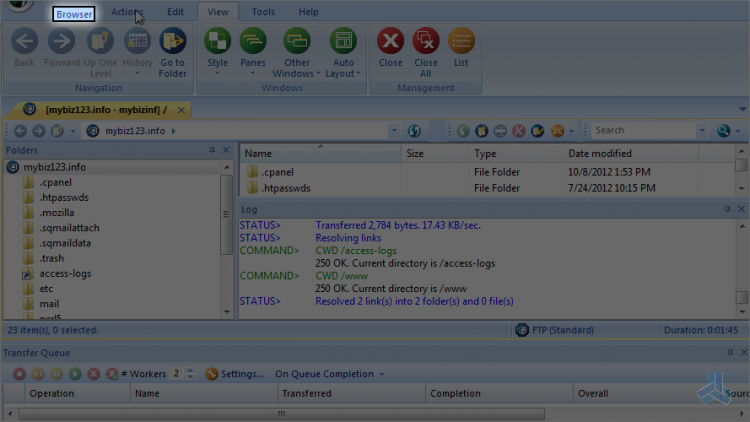Click the Close All icon
Viewport: 750px width, 422px height.
pyautogui.click(x=426, y=42)
